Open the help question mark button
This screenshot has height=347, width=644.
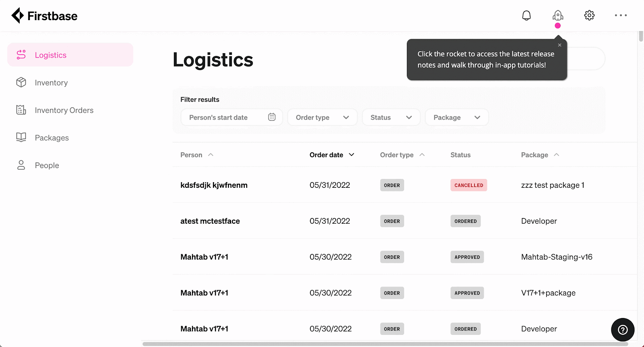click(623, 330)
